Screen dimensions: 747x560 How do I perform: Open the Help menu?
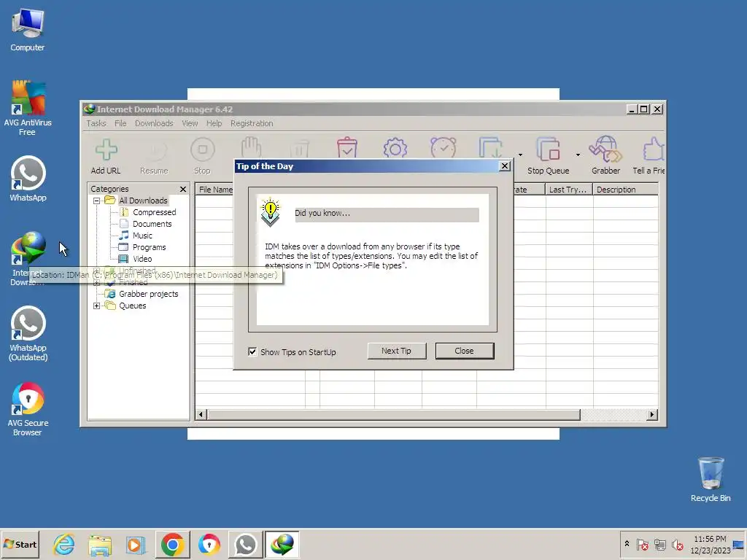tap(214, 123)
